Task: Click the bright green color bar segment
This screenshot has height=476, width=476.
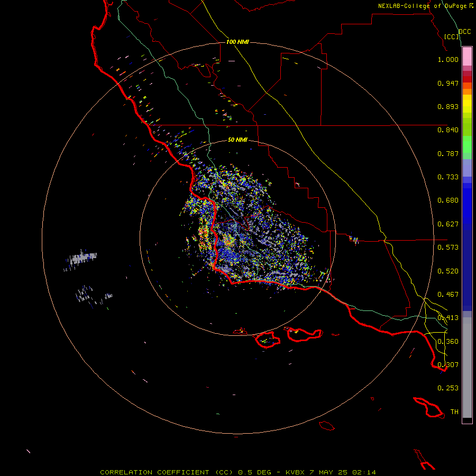Action: [467, 144]
